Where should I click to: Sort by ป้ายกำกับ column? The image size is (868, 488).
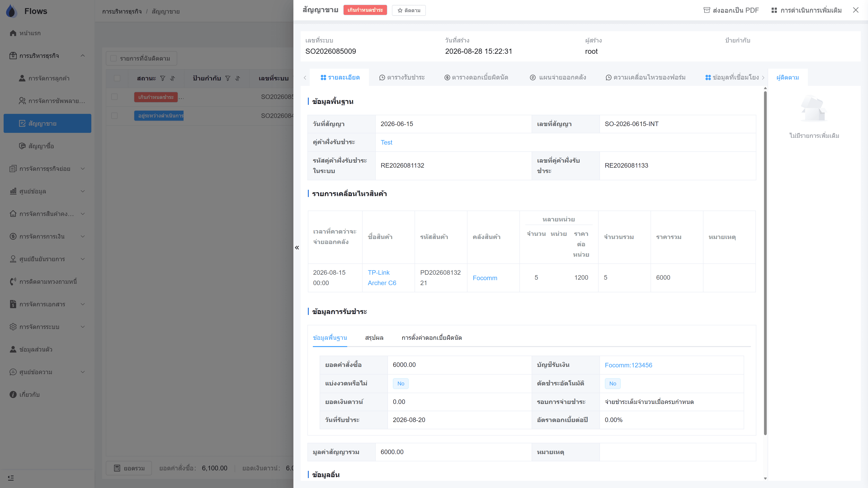pyautogui.click(x=238, y=78)
